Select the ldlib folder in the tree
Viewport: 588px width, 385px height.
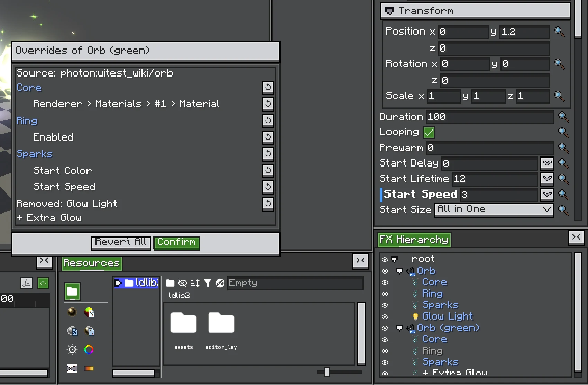point(136,283)
